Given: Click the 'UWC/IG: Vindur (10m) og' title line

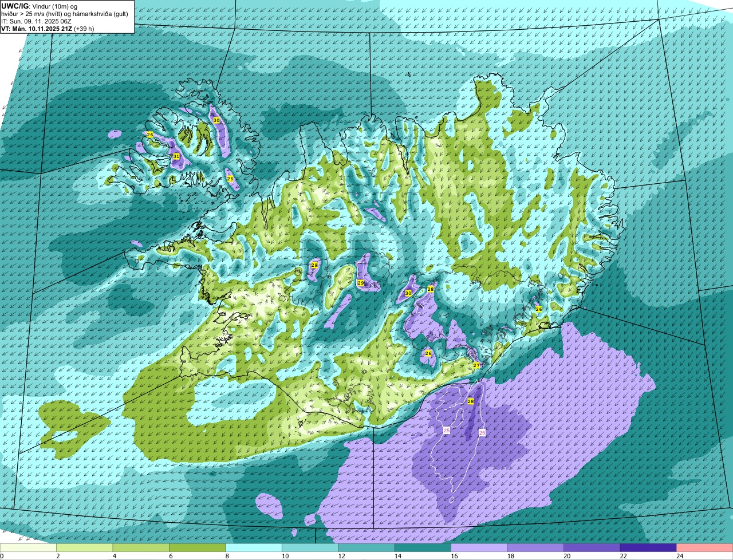Looking at the screenshot, I should 40,6.
